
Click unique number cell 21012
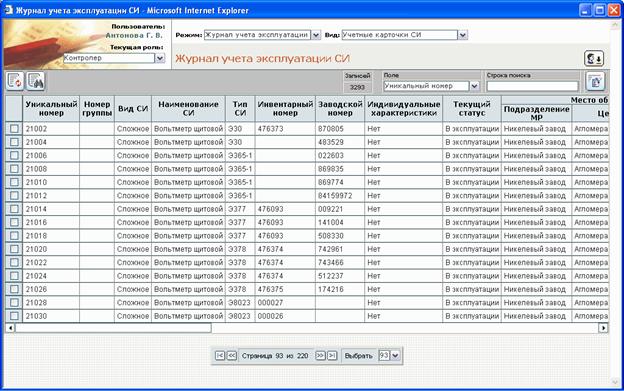click(36, 196)
